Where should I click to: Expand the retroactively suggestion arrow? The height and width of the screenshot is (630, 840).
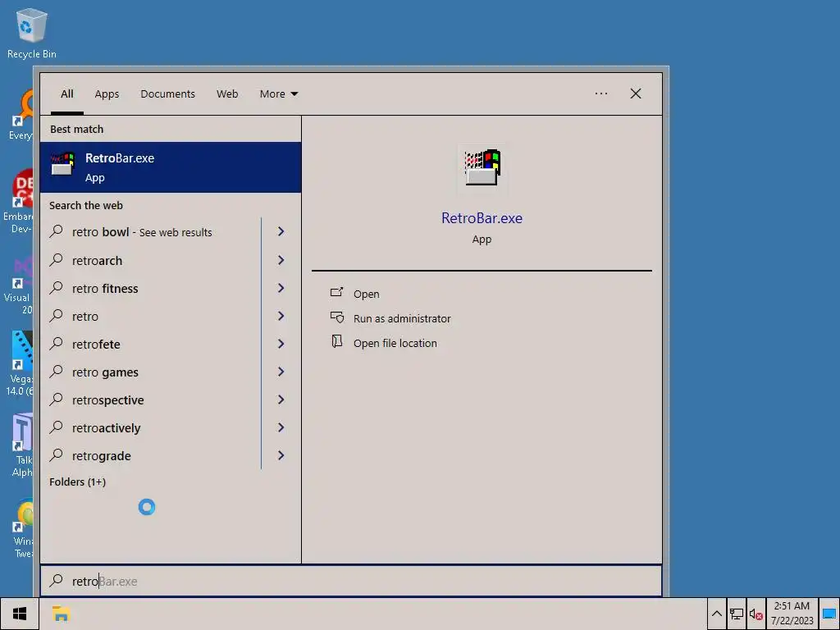281,427
